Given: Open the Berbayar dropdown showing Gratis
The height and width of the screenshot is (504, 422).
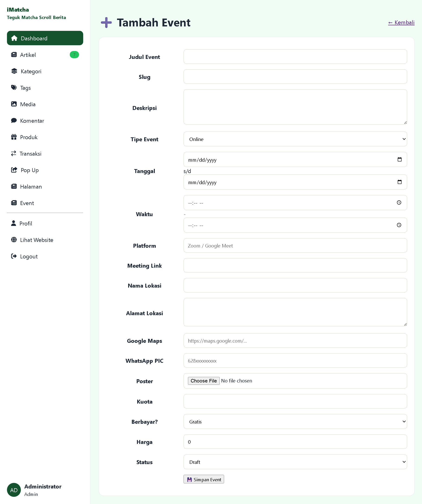Looking at the screenshot, I should point(295,422).
